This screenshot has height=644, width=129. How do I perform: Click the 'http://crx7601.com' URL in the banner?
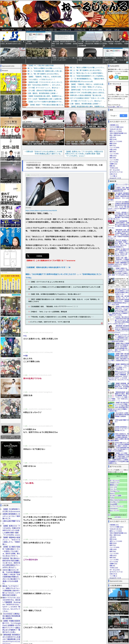117,13
